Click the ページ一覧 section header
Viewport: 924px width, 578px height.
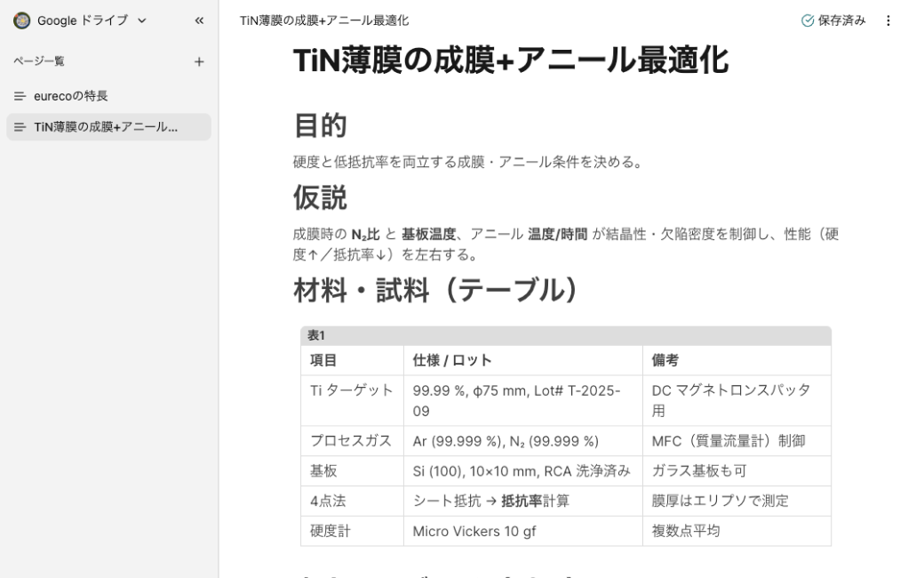tap(38, 61)
